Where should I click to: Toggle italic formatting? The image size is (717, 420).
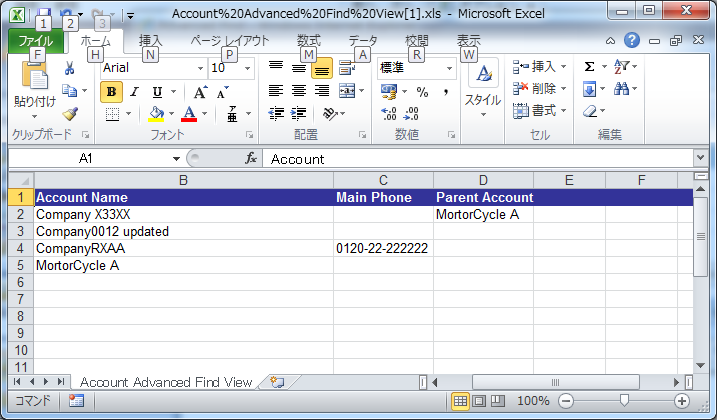[x=134, y=92]
